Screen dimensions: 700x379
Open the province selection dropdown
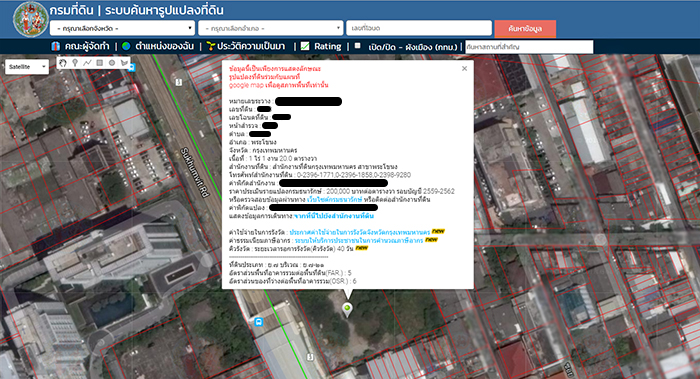coord(122,28)
